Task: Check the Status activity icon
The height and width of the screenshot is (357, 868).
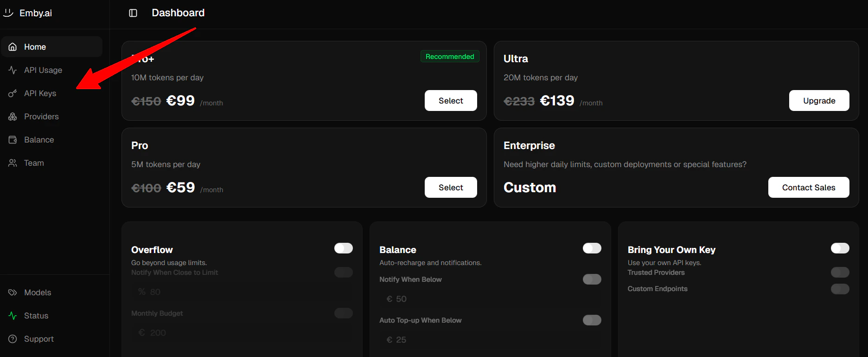Action: [12, 315]
